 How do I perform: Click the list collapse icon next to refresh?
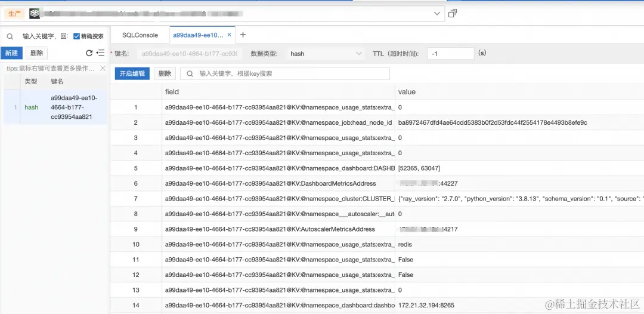point(100,53)
